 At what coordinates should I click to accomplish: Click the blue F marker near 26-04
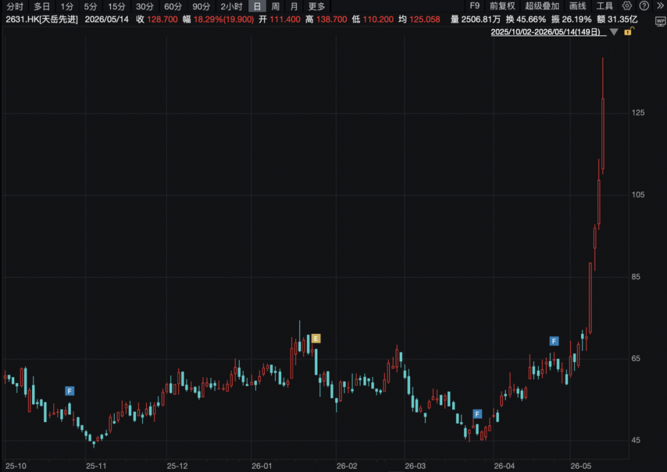coord(477,414)
